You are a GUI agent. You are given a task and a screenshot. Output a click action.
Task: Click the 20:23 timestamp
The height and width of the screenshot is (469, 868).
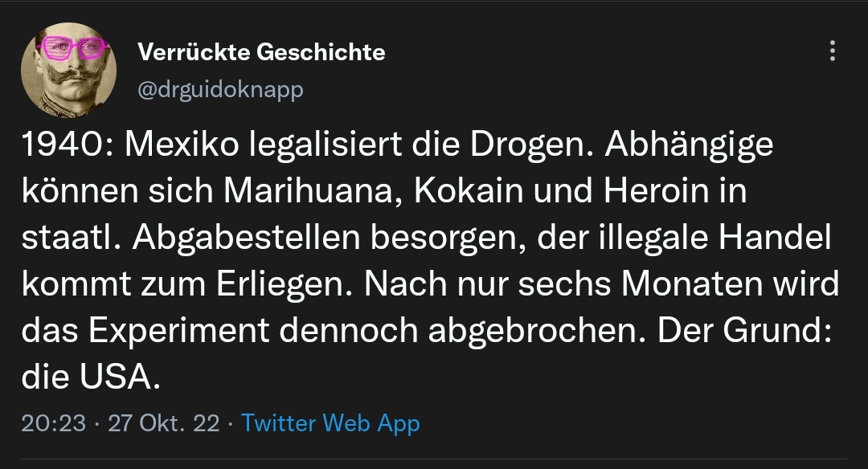pos(53,423)
